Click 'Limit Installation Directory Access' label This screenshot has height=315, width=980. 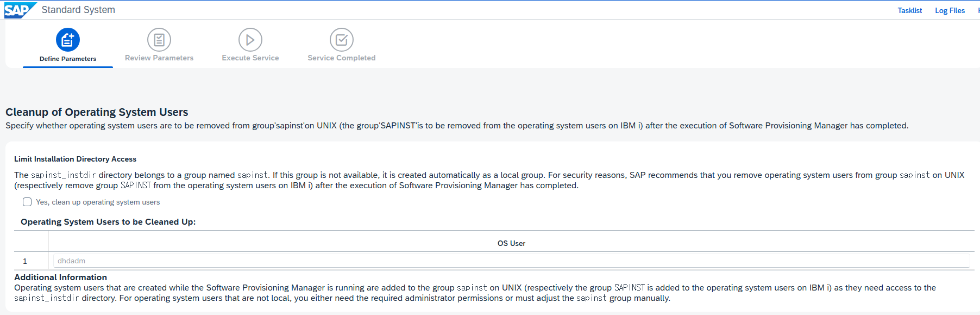tap(75, 159)
